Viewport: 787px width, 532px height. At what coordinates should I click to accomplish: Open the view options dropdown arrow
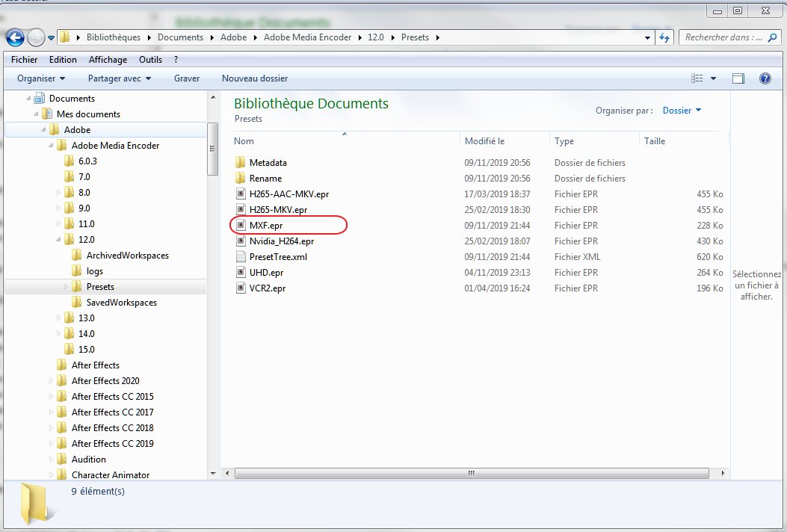(x=713, y=78)
